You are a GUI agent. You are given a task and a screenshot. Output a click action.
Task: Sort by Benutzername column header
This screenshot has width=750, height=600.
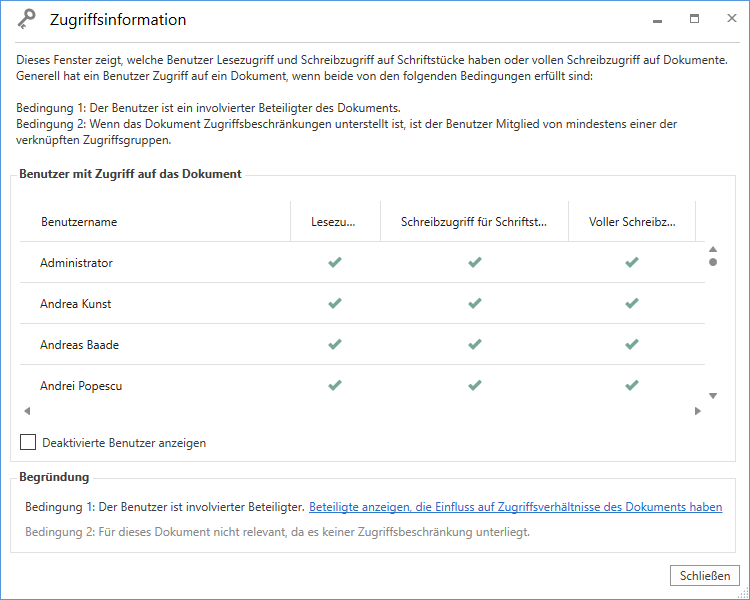tap(79, 222)
